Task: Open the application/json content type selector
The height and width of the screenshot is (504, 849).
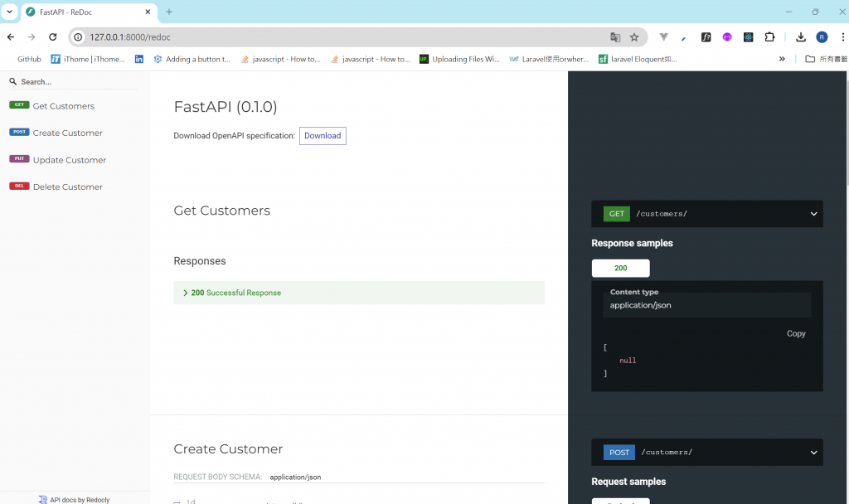Action: [707, 305]
